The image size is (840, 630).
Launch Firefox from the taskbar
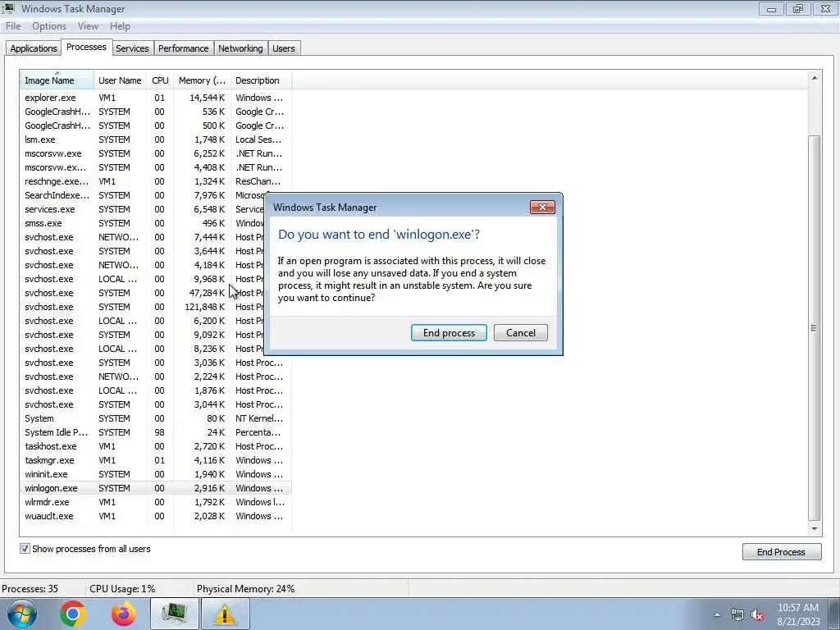[123, 614]
